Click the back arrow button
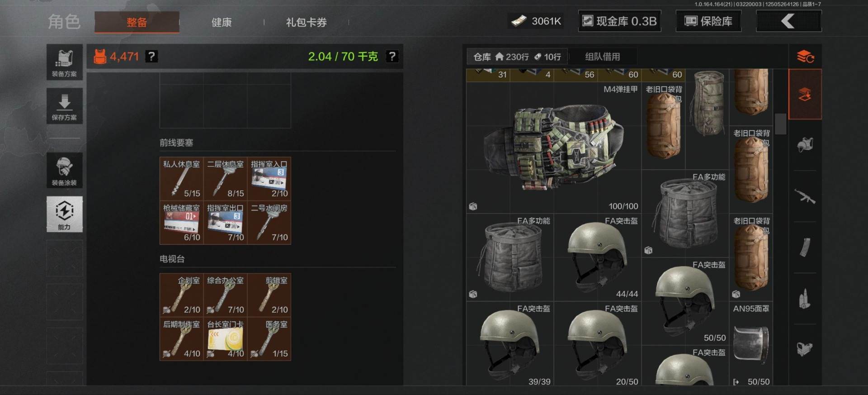Screen dimensions: 868x395 [x=788, y=21]
